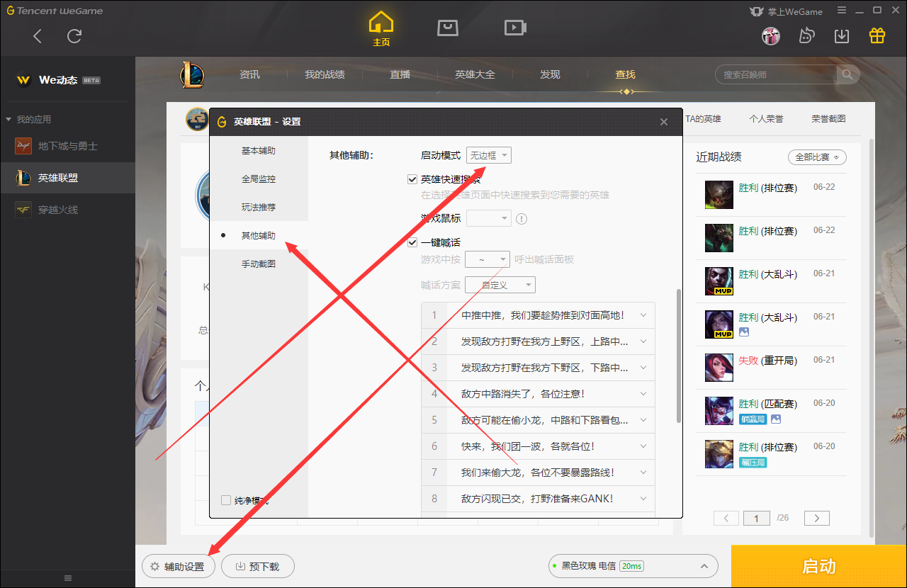The width and height of the screenshot is (907, 588).
Task: Open 玩法推荐 settings section
Action: point(259,208)
